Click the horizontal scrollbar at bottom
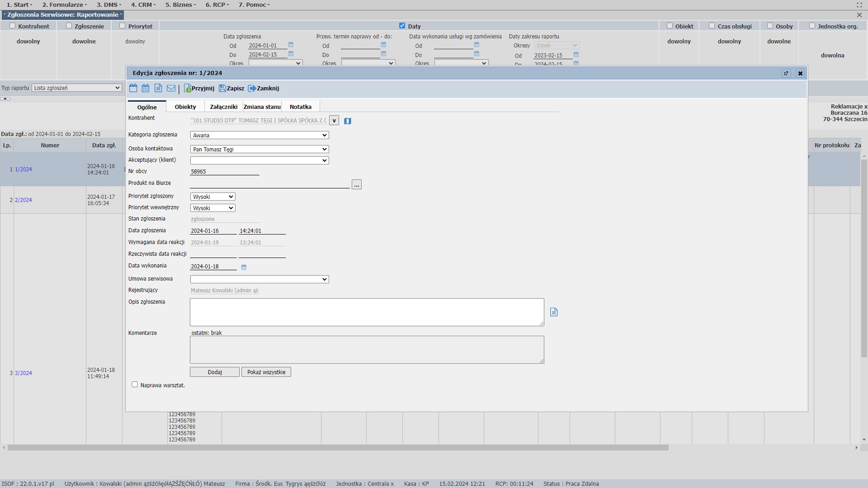This screenshot has height=488, width=868. coord(338,448)
